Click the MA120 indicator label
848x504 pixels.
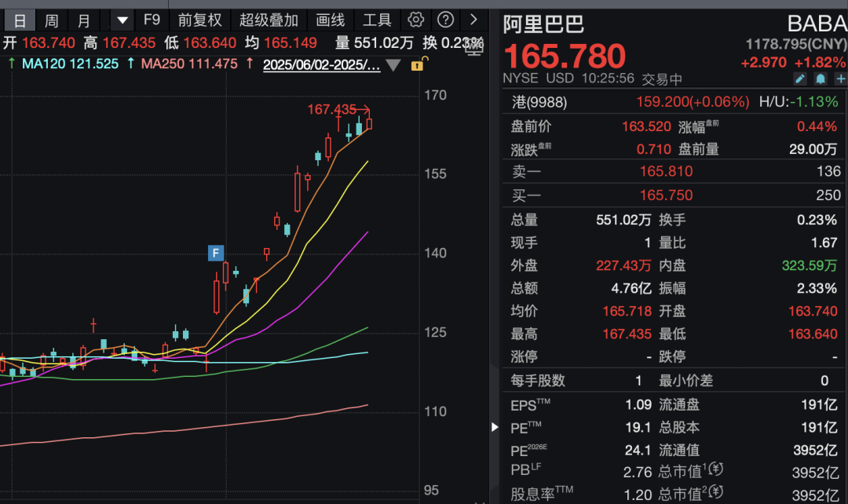(x=70, y=64)
